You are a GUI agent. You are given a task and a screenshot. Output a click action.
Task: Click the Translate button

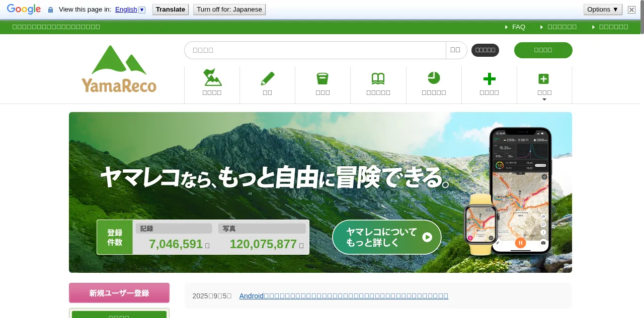171,10
